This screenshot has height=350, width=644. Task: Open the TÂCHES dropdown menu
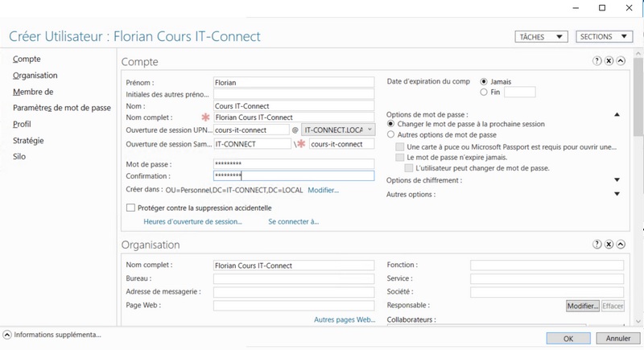pyautogui.click(x=541, y=37)
